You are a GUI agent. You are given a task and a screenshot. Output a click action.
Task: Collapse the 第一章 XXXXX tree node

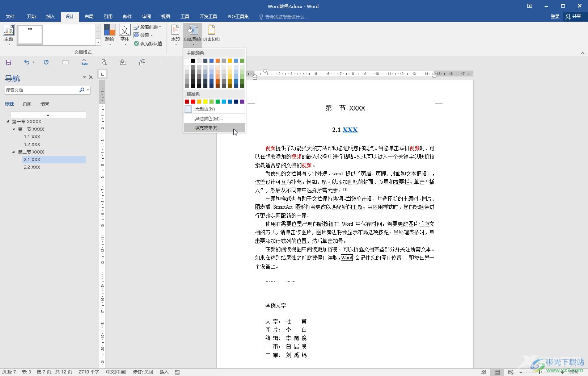coord(8,121)
